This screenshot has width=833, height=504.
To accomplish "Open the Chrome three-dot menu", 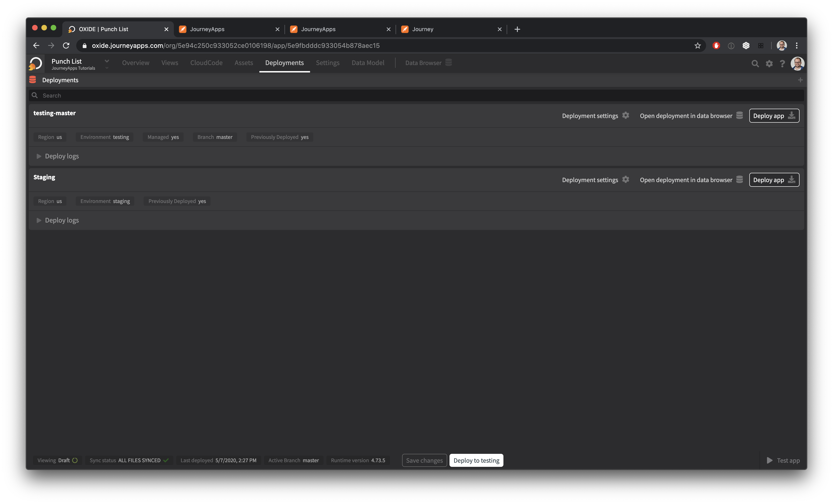I will [x=797, y=46].
